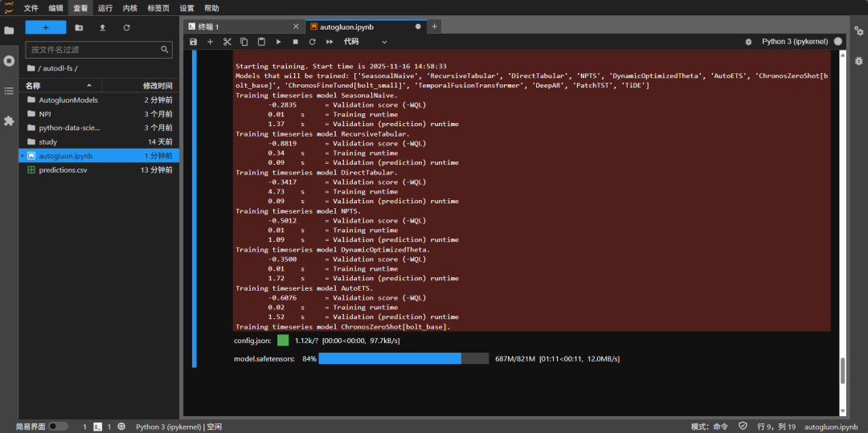Click 模式: 命令 status indicator

click(x=710, y=427)
